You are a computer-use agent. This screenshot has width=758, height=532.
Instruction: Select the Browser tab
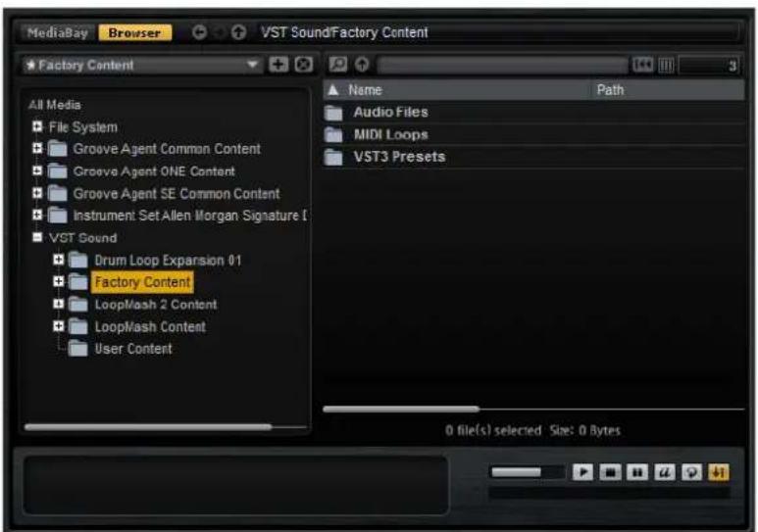pyautogui.click(x=135, y=33)
